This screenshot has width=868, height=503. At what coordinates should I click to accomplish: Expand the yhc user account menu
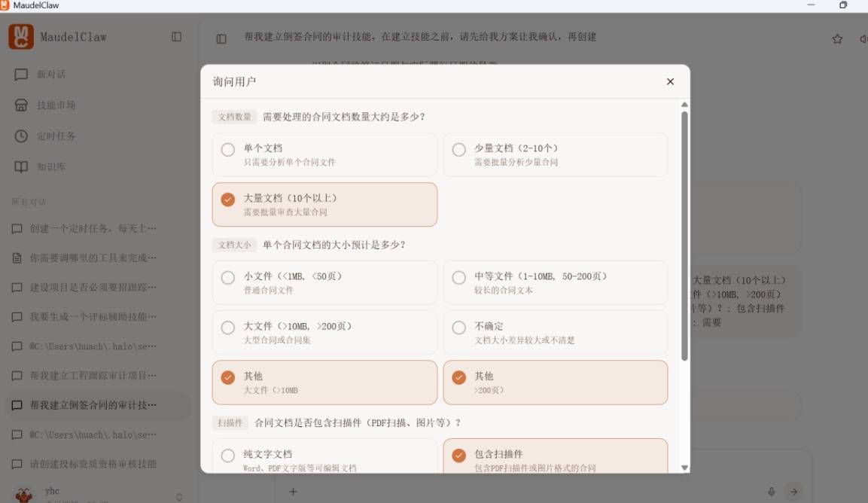(x=179, y=496)
